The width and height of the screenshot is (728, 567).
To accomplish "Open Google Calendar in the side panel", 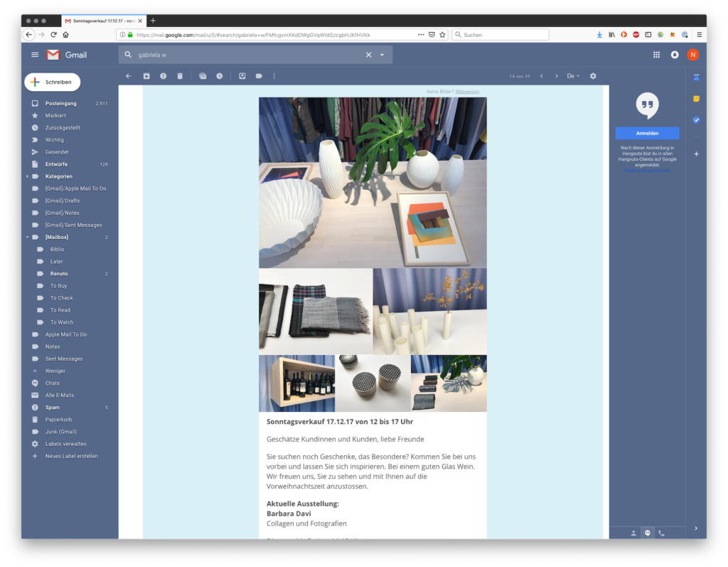I will click(697, 77).
